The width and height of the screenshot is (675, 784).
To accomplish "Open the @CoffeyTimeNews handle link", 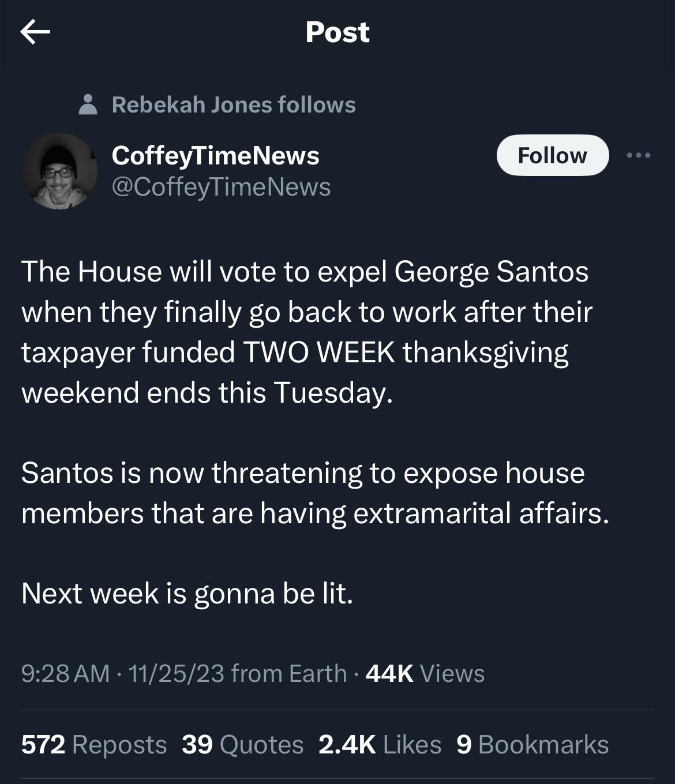I will pyautogui.click(x=221, y=187).
